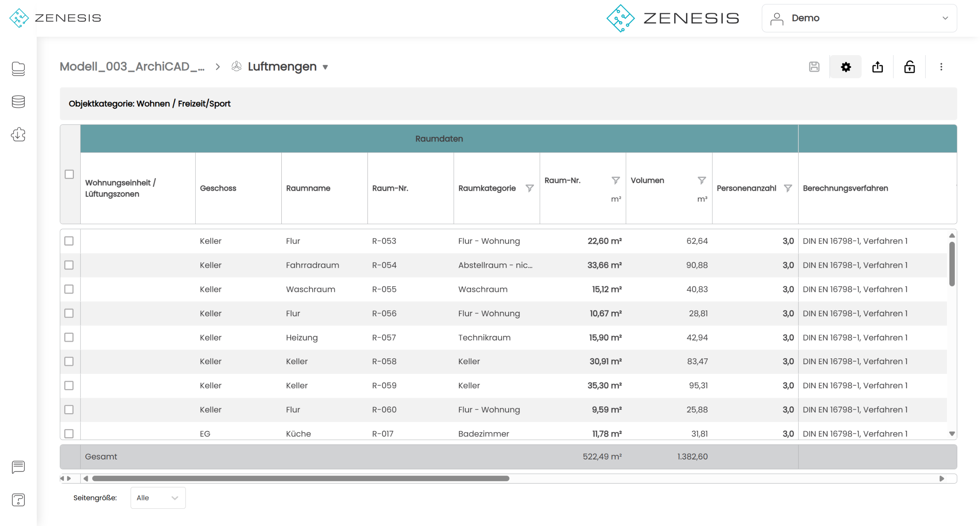Open the Seitengröße Alle dropdown
Screen dimensions: 980x526
pos(158,498)
